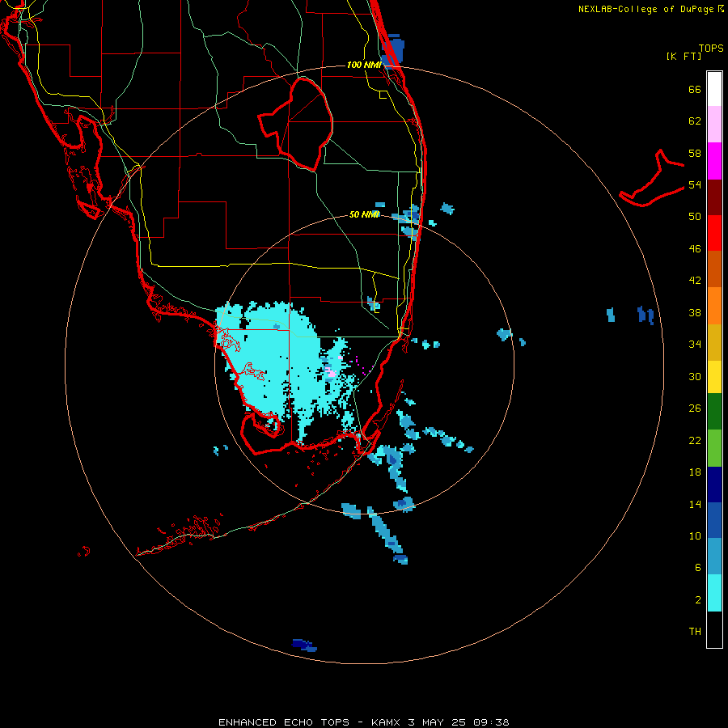
Task: Click the legend value 50
Action: [x=695, y=216]
